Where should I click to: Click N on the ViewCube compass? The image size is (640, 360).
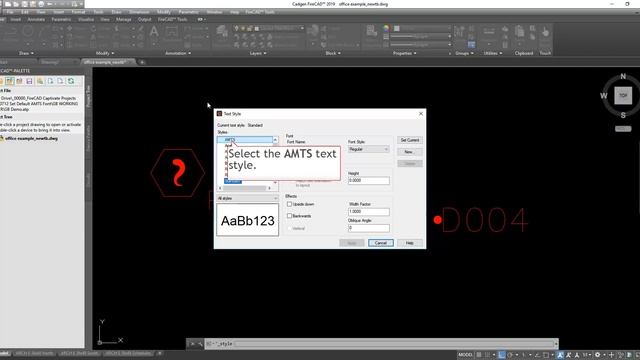coord(623,76)
